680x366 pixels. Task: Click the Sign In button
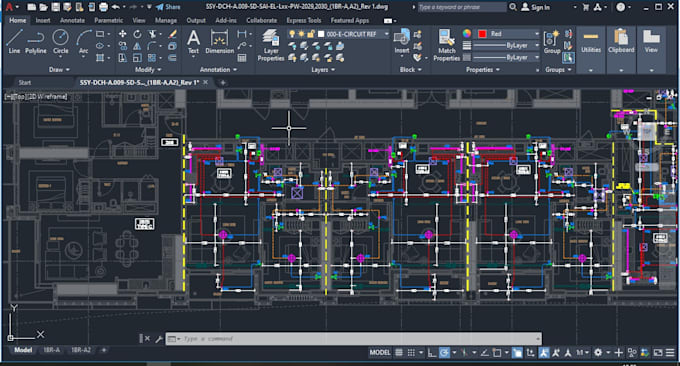[x=535, y=7]
